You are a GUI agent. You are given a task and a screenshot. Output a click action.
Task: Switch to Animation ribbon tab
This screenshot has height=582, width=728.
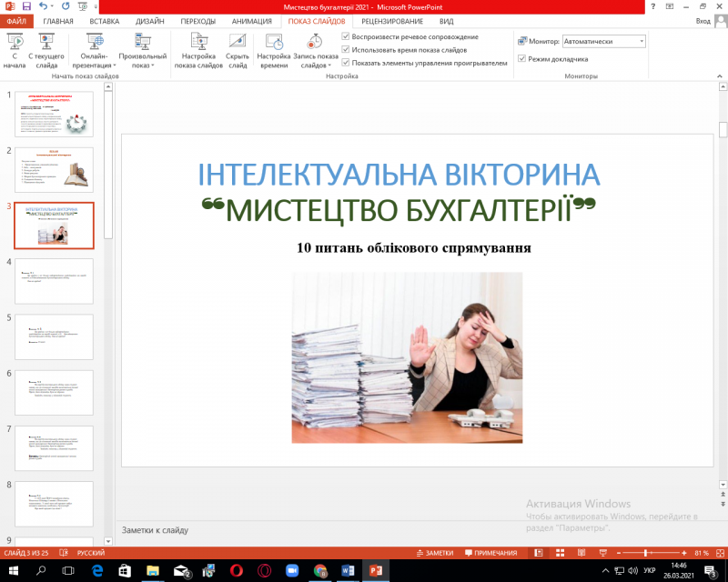click(x=252, y=21)
